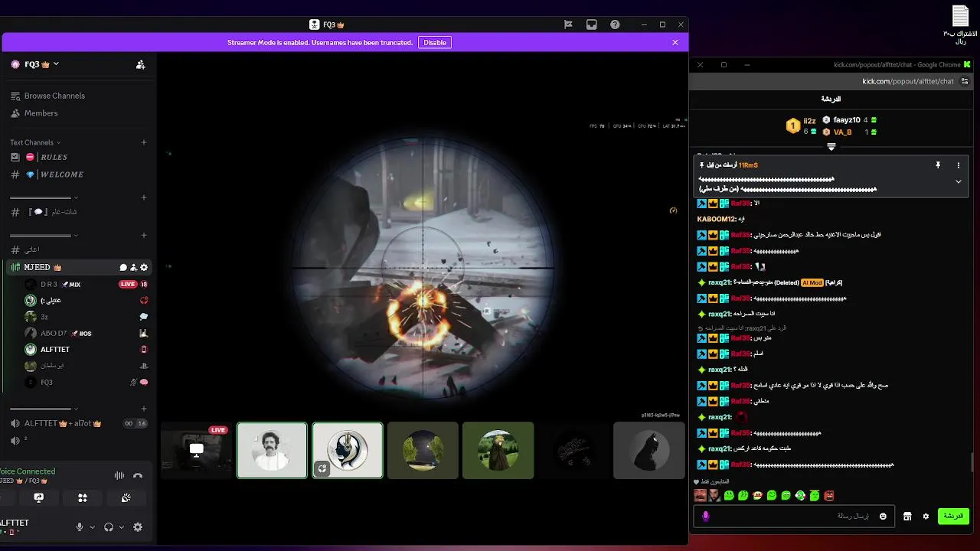Disconnect from voice with hang-up icon
This screenshot has width=980, height=551.
(138, 475)
